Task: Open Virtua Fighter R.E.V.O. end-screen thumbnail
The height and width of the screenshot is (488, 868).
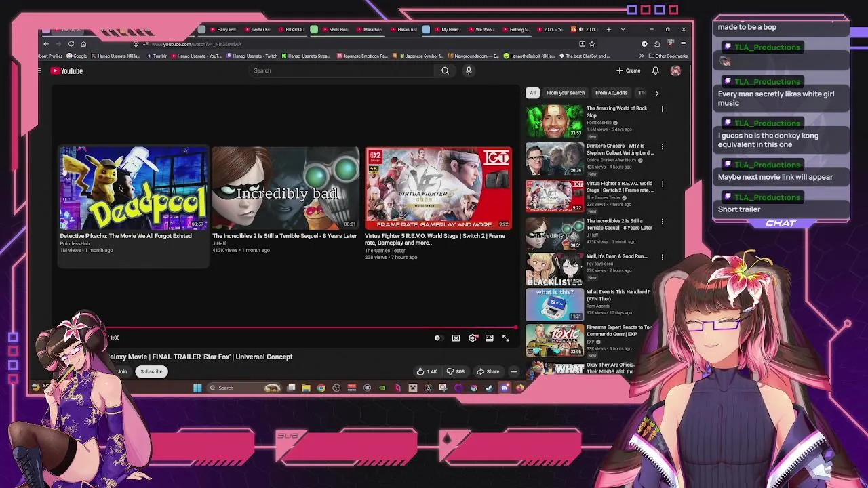Action: coord(438,188)
